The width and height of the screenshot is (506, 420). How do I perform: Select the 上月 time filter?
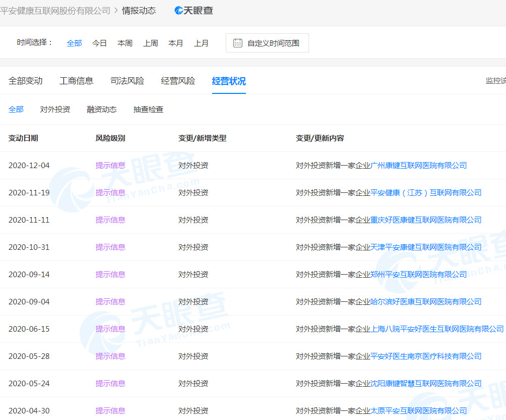tap(201, 43)
